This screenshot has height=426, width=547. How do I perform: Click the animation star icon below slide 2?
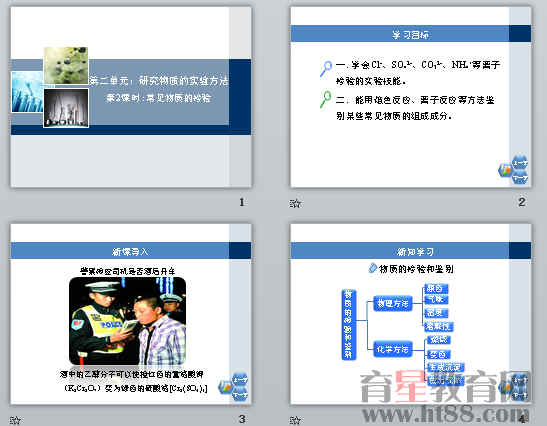[295, 203]
